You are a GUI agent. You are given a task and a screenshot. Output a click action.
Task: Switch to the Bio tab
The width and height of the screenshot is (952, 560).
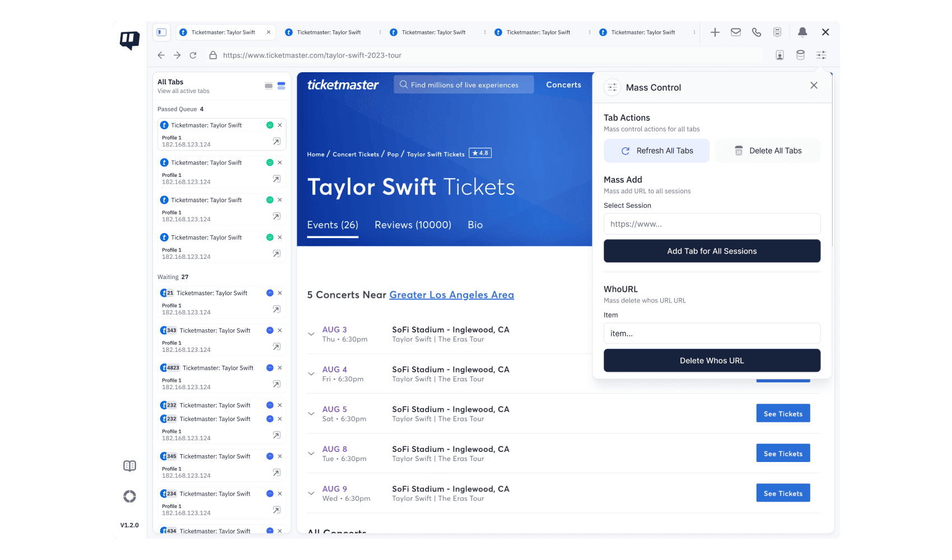pyautogui.click(x=475, y=225)
